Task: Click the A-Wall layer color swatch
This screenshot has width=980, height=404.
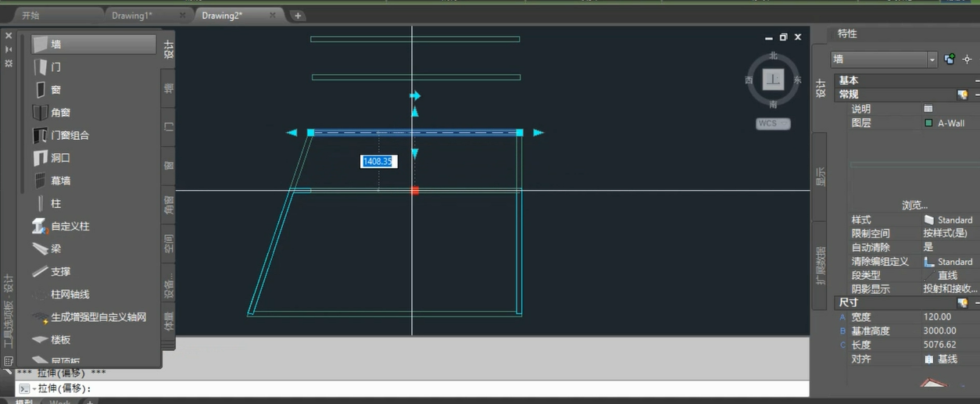Action: click(x=928, y=123)
